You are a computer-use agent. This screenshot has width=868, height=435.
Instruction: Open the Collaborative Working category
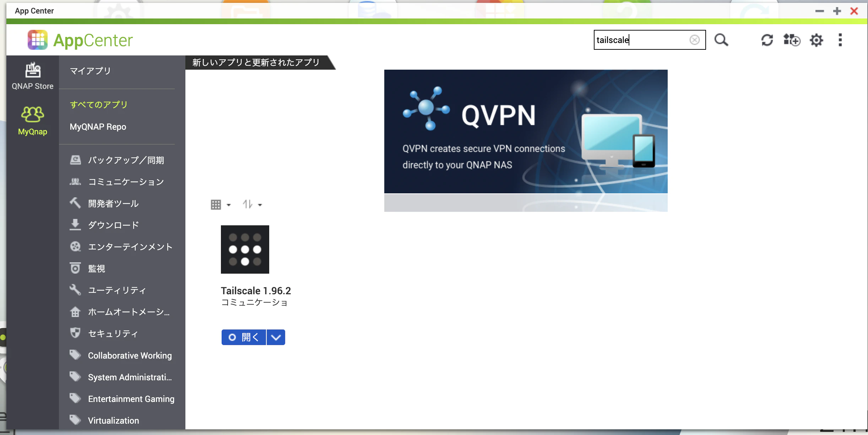point(130,355)
